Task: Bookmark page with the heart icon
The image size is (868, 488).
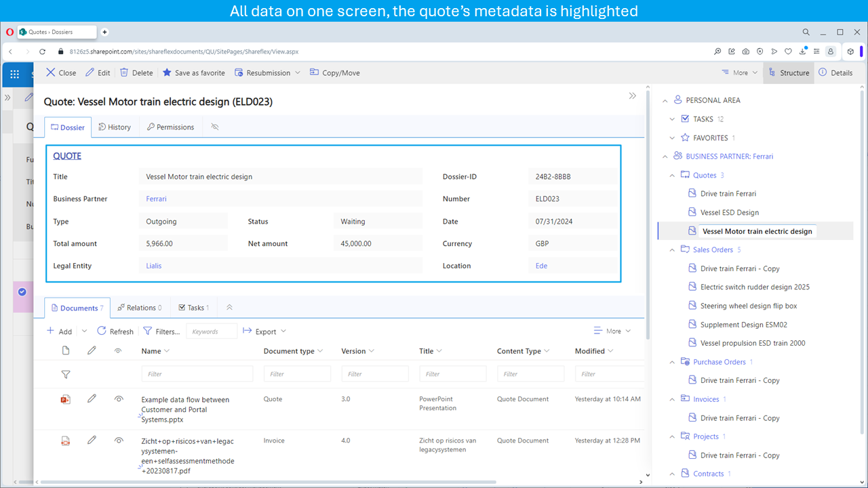Action: [788, 52]
